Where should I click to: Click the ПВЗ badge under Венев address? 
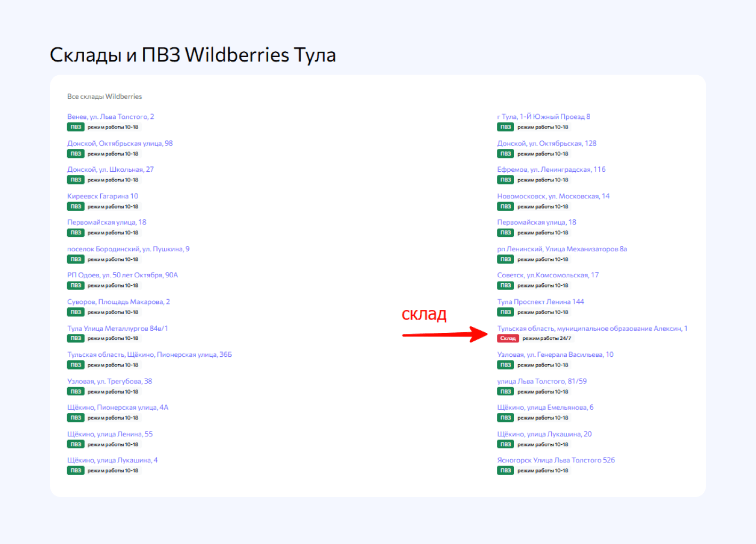[x=76, y=127]
